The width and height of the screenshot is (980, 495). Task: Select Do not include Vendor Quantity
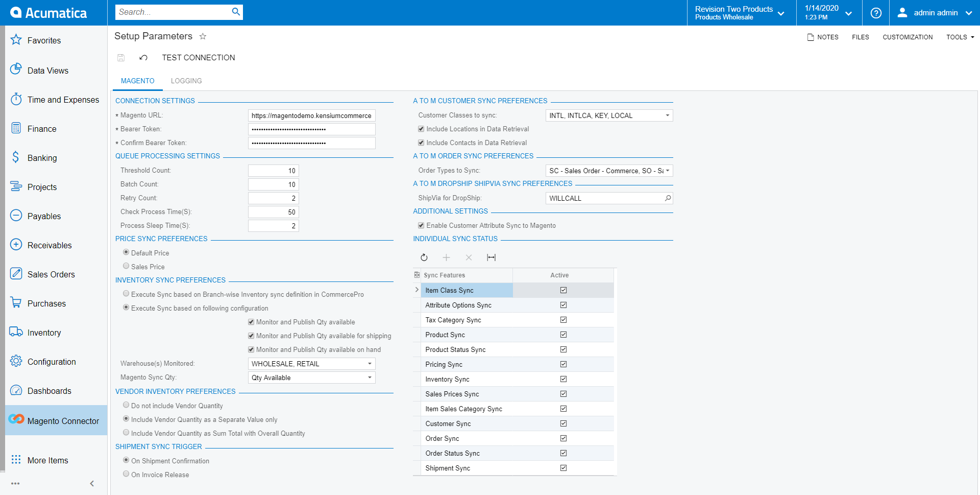tap(126, 405)
